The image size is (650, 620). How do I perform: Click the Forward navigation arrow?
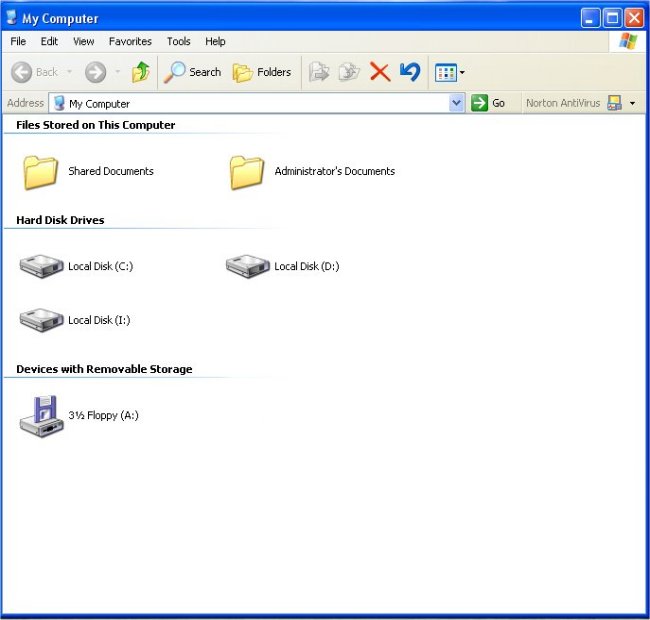tap(96, 73)
